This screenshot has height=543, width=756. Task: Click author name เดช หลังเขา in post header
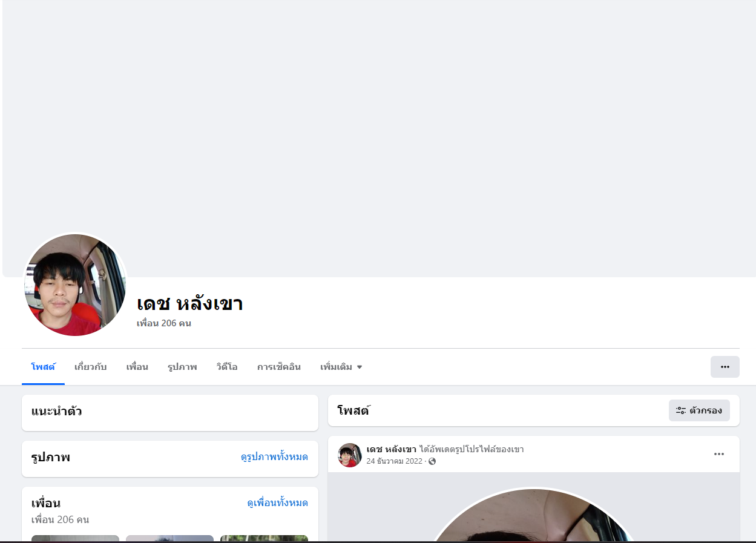(392, 449)
